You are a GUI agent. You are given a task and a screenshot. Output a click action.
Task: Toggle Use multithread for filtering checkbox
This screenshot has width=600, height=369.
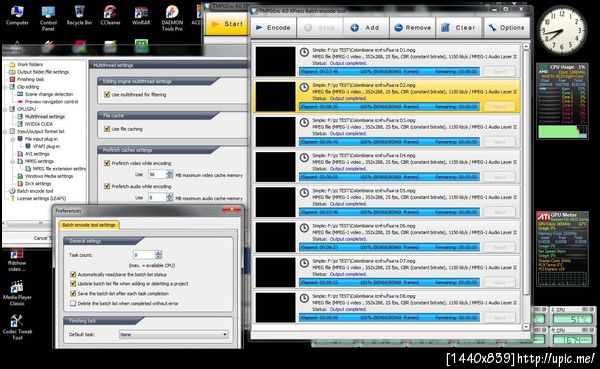pyautogui.click(x=107, y=94)
